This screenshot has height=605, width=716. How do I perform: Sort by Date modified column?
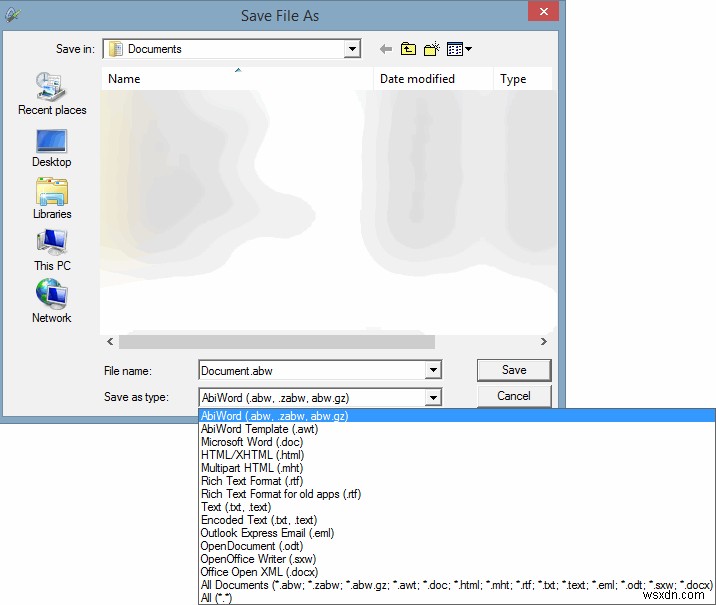click(433, 79)
